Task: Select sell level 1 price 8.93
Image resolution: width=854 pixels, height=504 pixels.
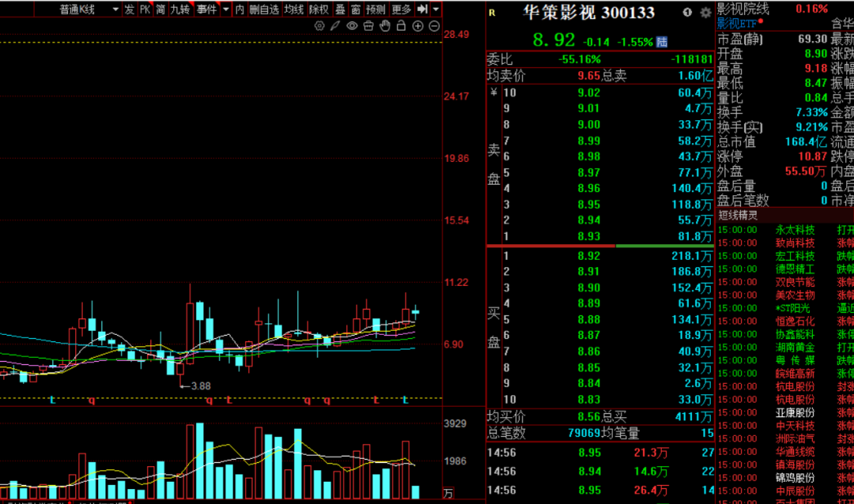Action: (x=589, y=236)
